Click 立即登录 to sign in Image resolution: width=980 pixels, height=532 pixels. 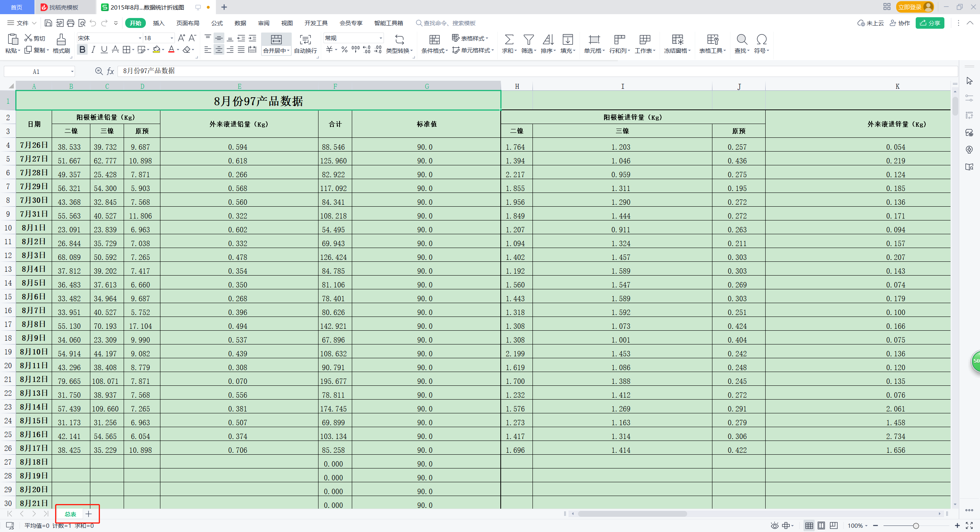tap(910, 7)
